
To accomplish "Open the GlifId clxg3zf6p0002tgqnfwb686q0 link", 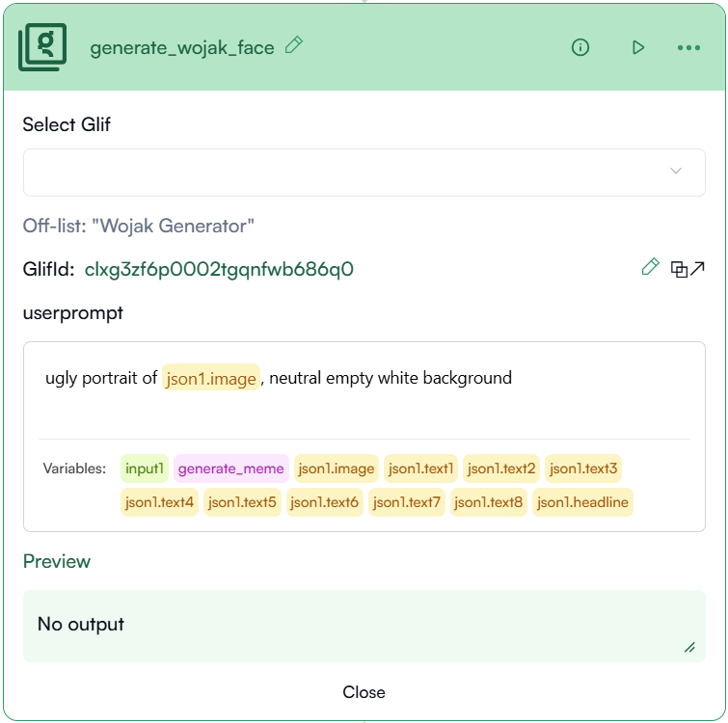I will pos(219,269).
